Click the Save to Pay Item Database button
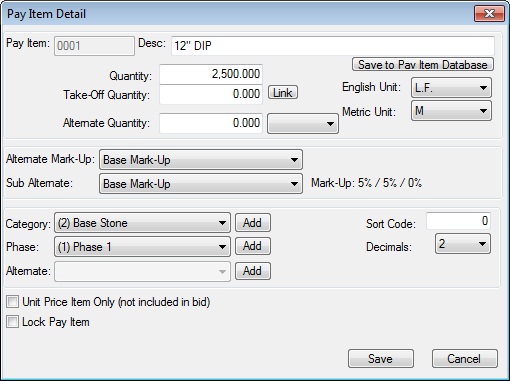The width and height of the screenshot is (510, 381). click(x=423, y=64)
